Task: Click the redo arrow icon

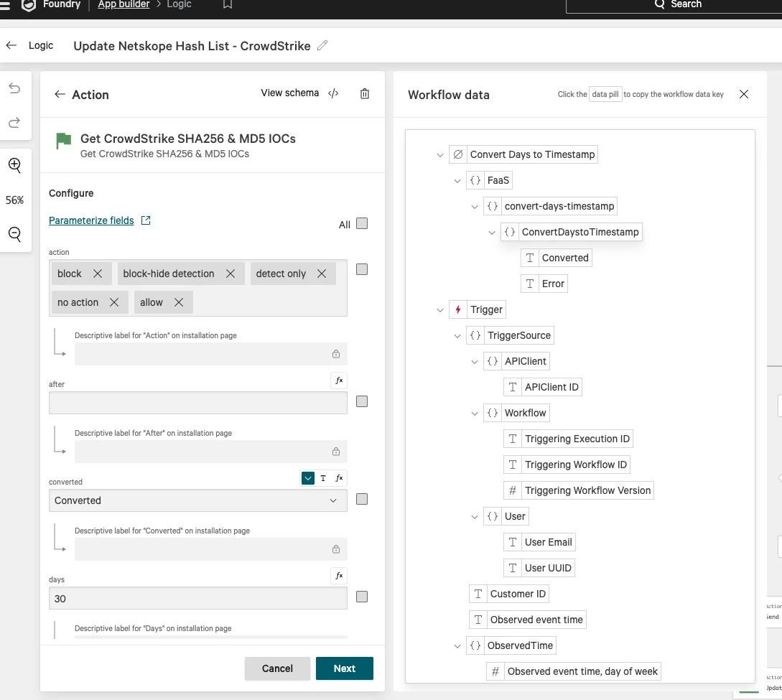Action: [14, 122]
